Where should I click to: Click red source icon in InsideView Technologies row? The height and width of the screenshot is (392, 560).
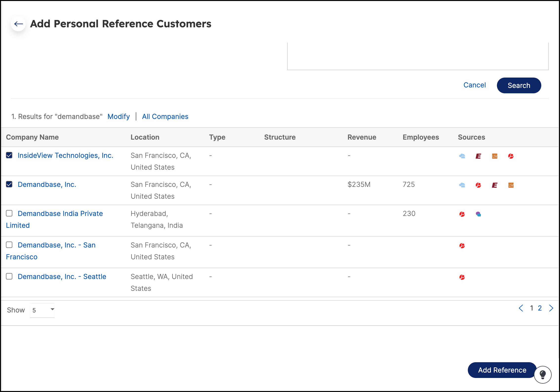[511, 156]
